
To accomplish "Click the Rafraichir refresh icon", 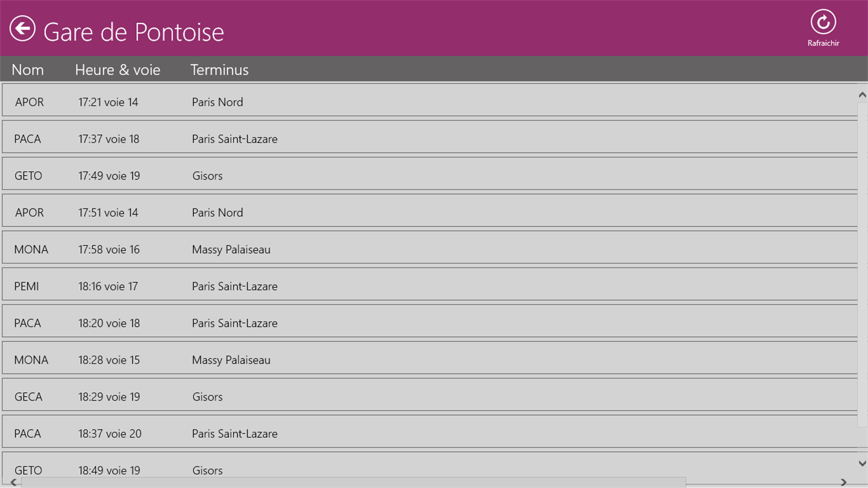I will point(823,22).
